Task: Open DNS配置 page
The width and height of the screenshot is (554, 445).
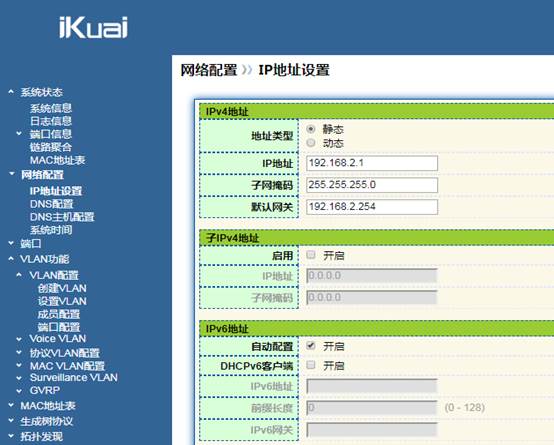Action: coord(52,204)
